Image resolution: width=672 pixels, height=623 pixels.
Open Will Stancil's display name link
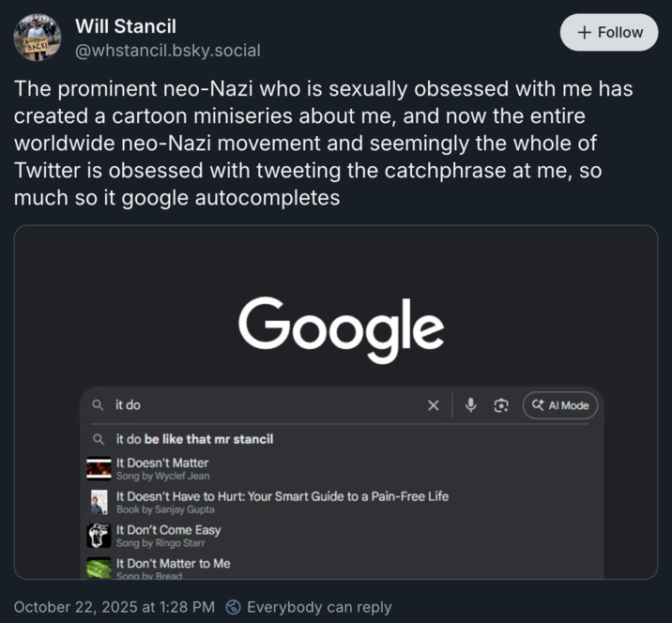pos(125,26)
